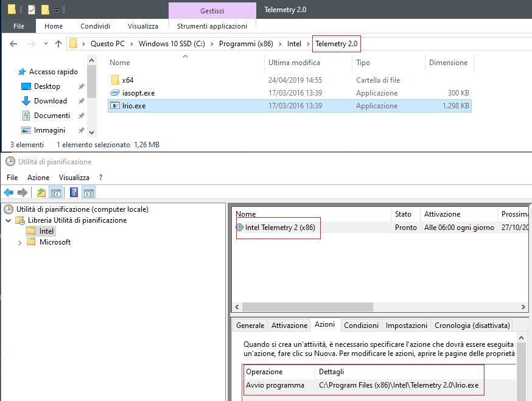The width and height of the screenshot is (532, 401).
Task: Click the blue back arrow in scheduler toolbar
Action: coord(9,193)
